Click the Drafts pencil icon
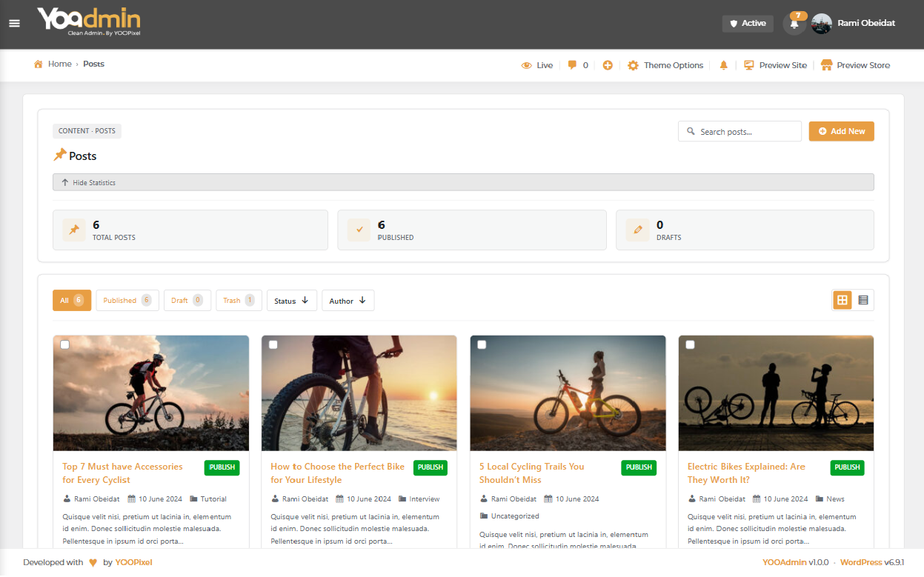Image resolution: width=924 pixels, height=577 pixels. click(637, 230)
